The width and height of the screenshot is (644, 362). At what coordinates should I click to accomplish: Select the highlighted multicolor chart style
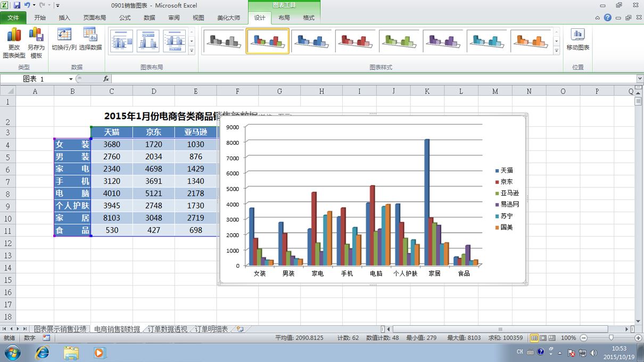point(268,41)
